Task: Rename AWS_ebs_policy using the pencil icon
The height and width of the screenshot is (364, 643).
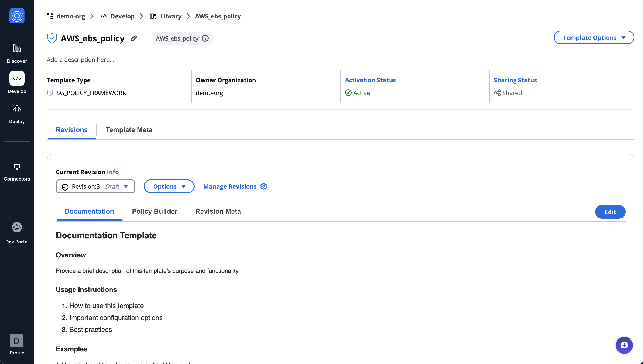Action: (134, 38)
